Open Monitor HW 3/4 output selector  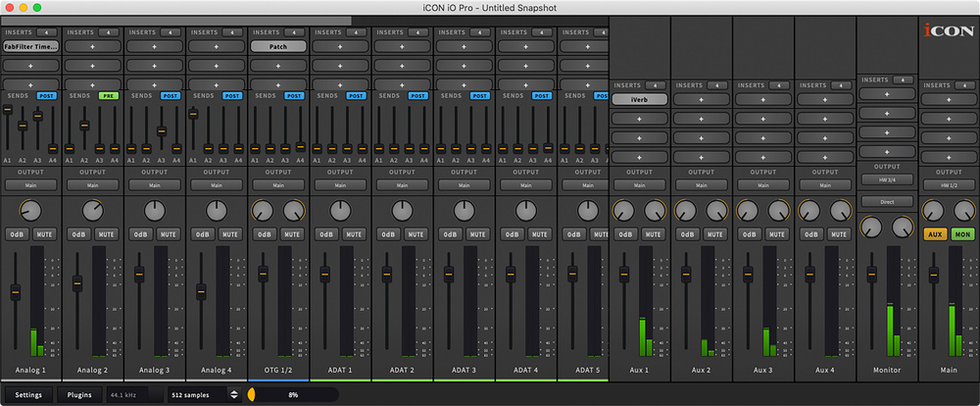click(x=887, y=179)
